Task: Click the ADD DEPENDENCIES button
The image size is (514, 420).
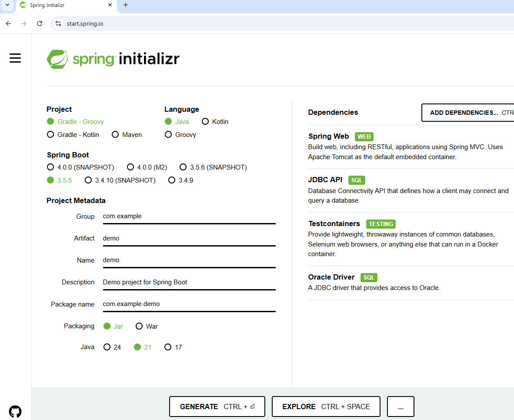Action: coord(468,113)
